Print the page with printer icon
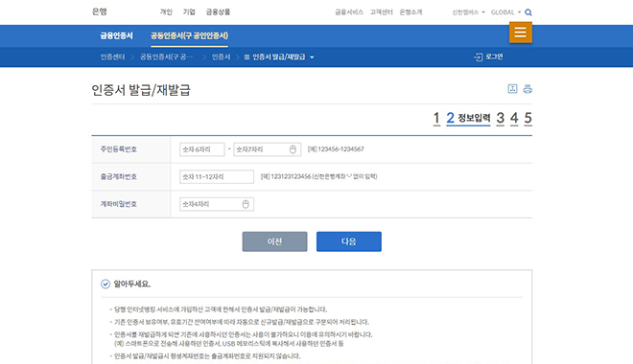This screenshot has width=633, height=364. pyautogui.click(x=527, y=89)
